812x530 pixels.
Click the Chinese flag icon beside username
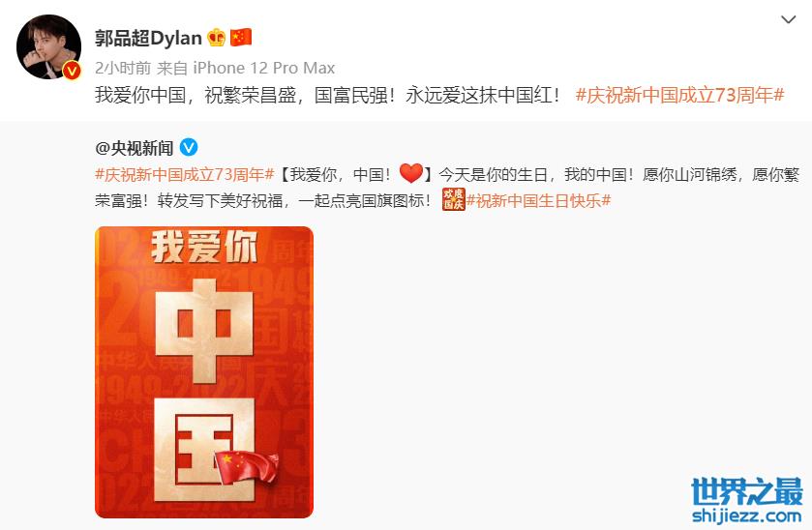pyautogui.click(x=241, y=38)
